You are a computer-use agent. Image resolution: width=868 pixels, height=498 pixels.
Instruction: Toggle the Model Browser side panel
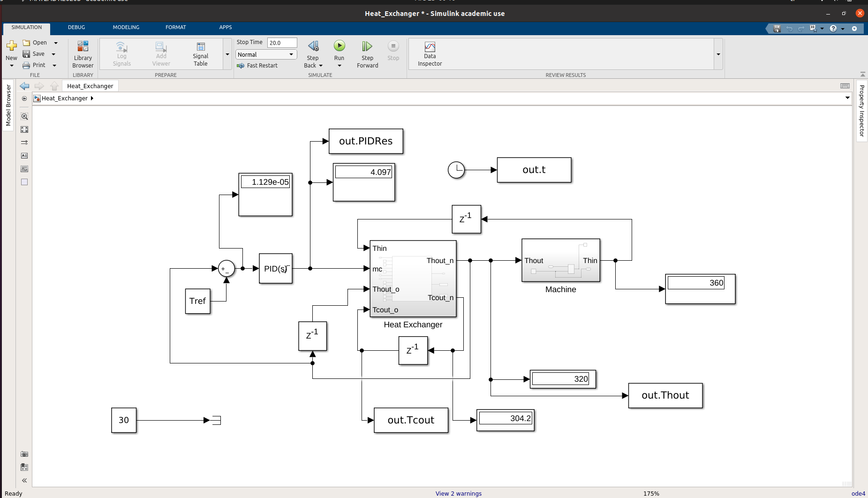tap(8, 105)
